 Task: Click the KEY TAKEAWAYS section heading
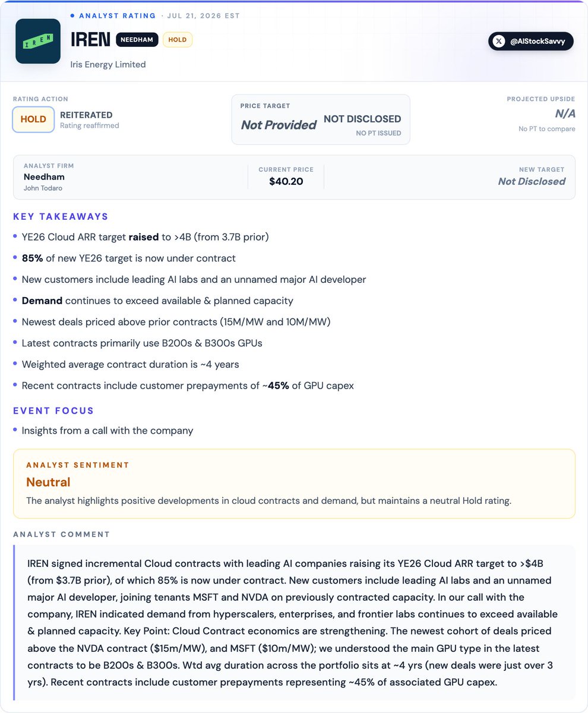pos(61,217)
